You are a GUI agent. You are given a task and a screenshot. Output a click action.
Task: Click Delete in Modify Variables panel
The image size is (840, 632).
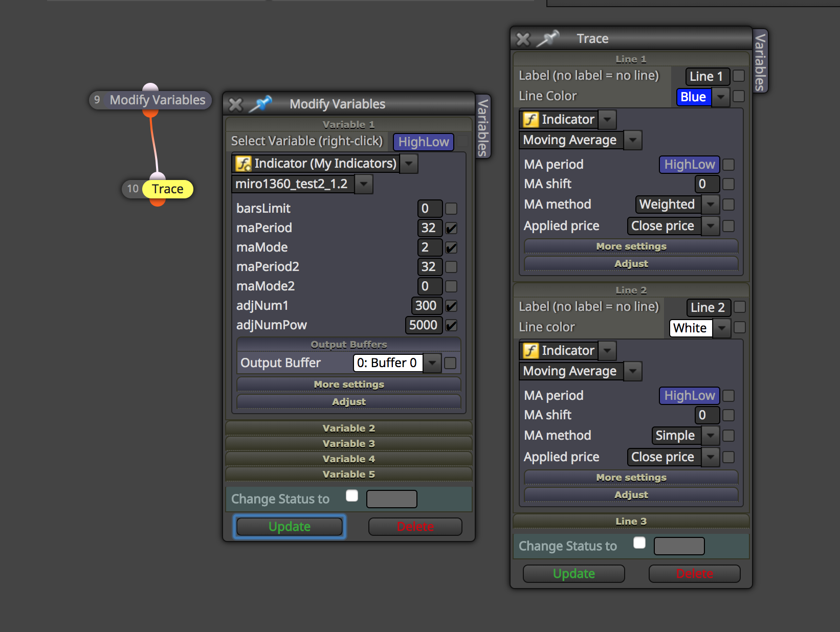(415, 527)
